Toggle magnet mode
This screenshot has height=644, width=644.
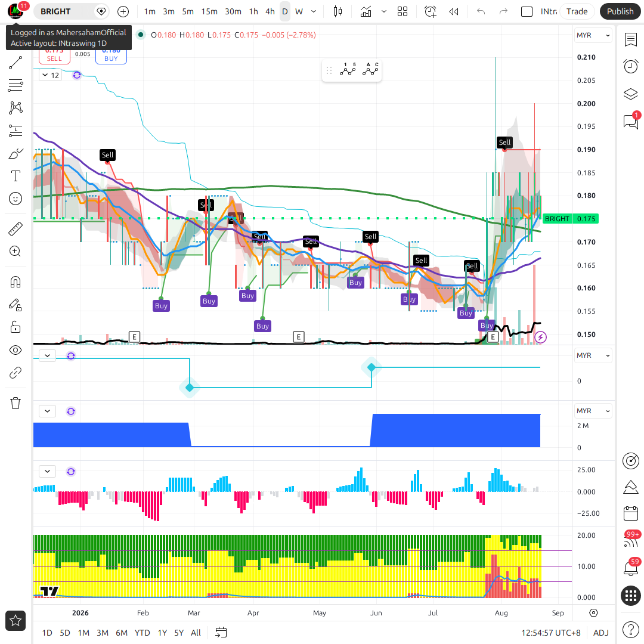pos(15,282)
